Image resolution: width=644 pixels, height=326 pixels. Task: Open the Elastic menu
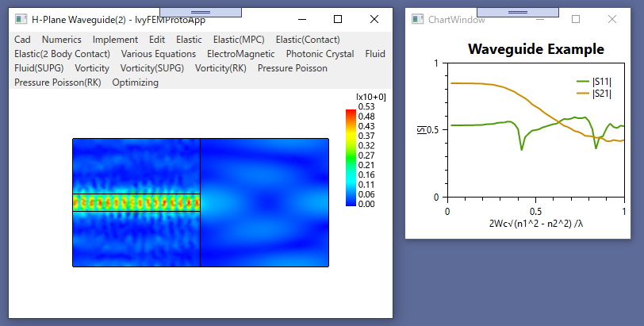point(189,40)
